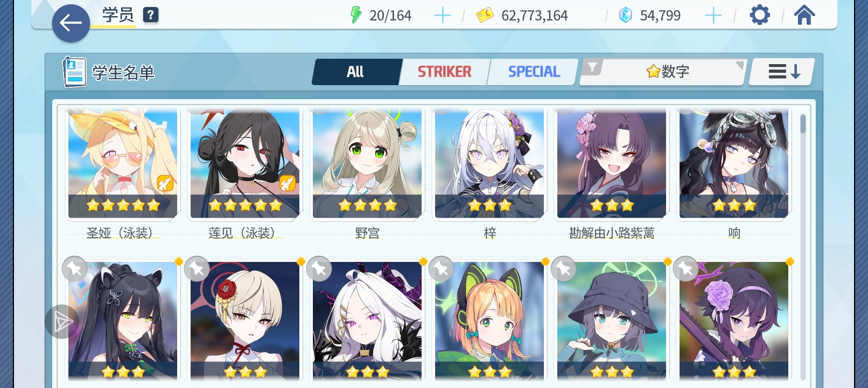Add gems with the plus beside 54,799

pyautogui.click(x=713, y=16)
